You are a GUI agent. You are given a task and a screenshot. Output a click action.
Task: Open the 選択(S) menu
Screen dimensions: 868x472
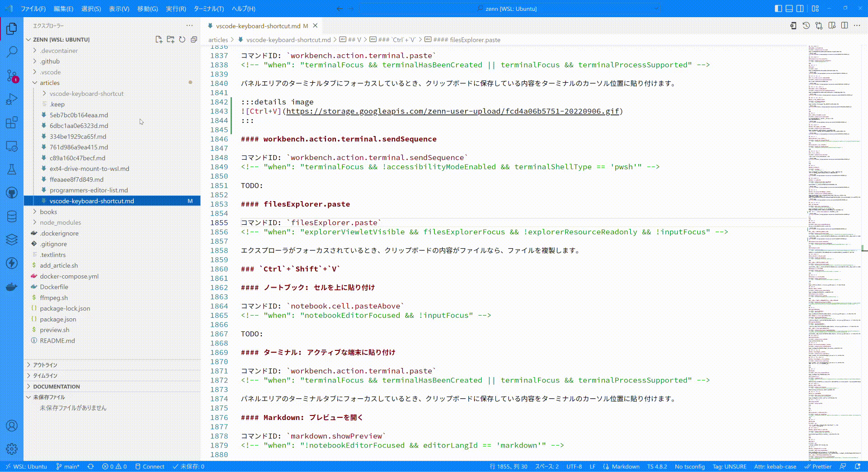click(91, 9)
